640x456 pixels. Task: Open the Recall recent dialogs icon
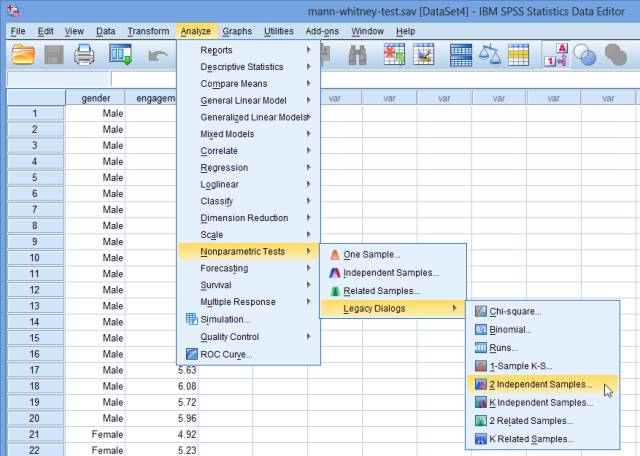tap(120, 54)
